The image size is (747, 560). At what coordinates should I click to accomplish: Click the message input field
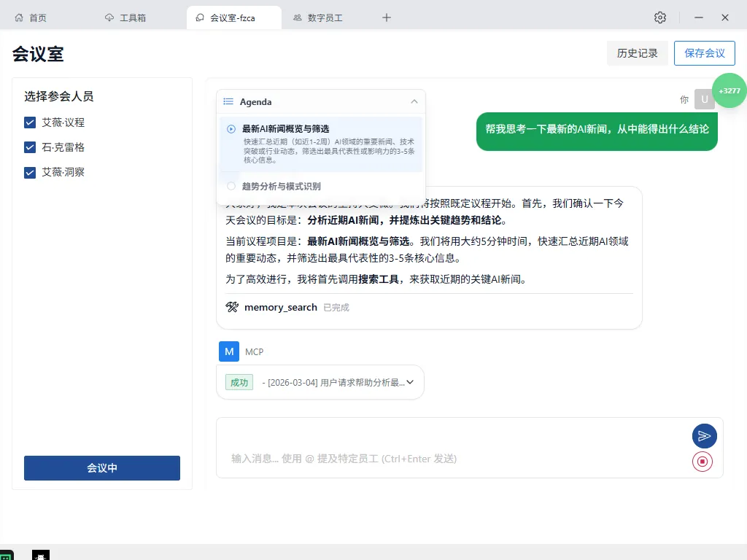[438, 459]
